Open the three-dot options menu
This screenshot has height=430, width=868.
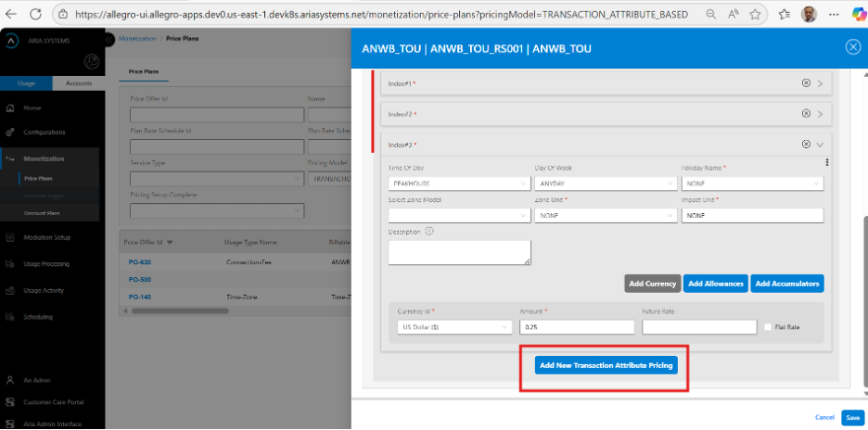pos(826,162)
